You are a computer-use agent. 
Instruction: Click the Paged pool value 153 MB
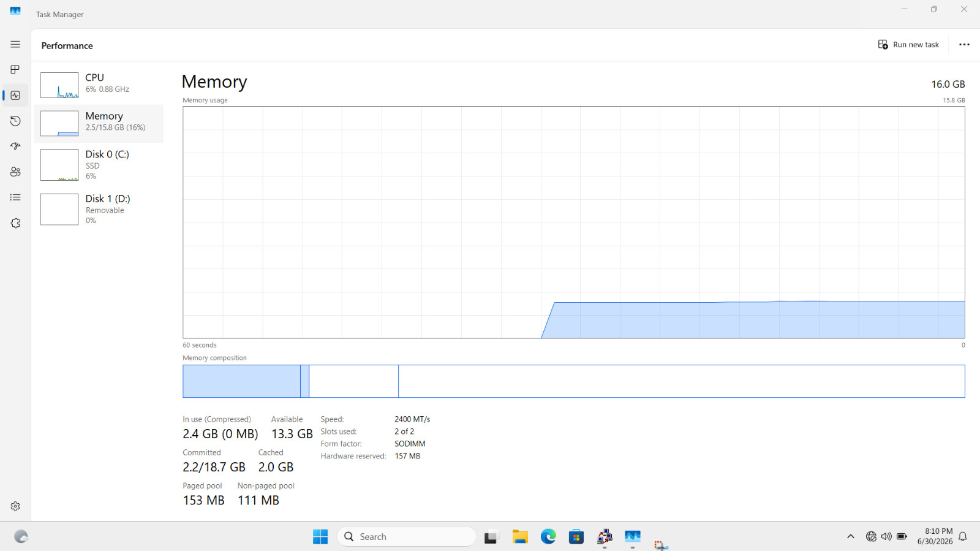(203, 500)
